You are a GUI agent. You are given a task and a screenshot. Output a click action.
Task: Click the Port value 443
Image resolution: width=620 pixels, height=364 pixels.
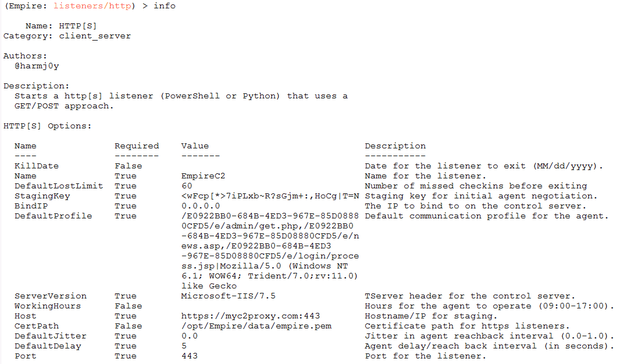(x=190, y=356)
